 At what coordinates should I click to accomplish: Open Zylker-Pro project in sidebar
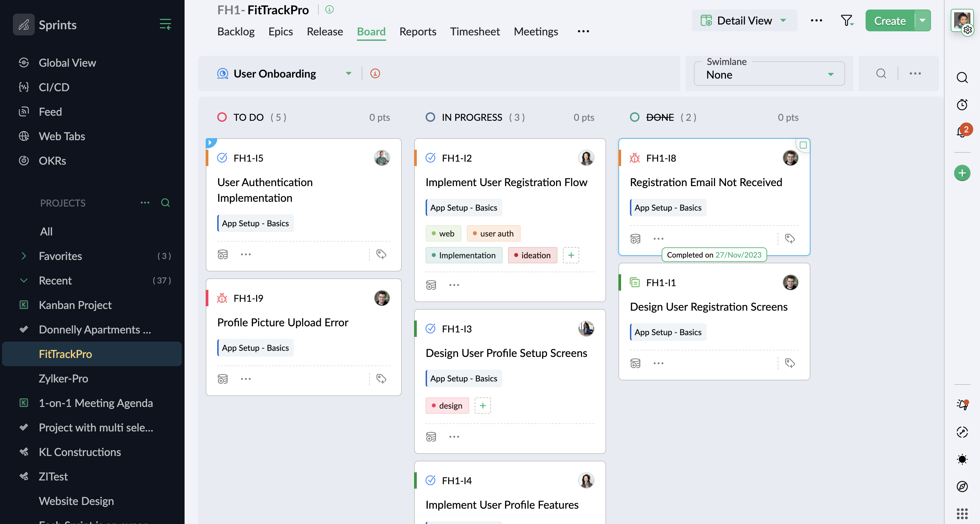(63, 378)
